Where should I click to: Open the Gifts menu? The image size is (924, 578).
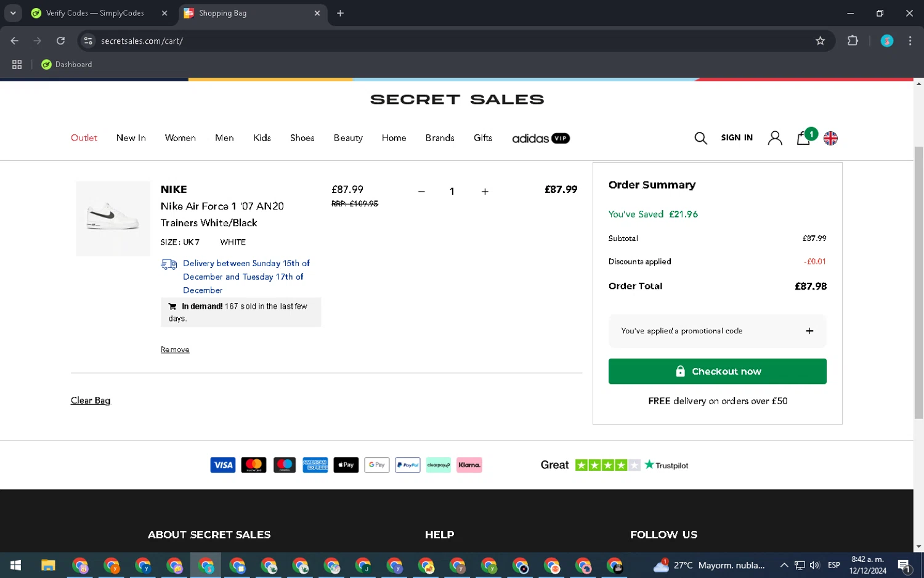(x=483, y=138)
